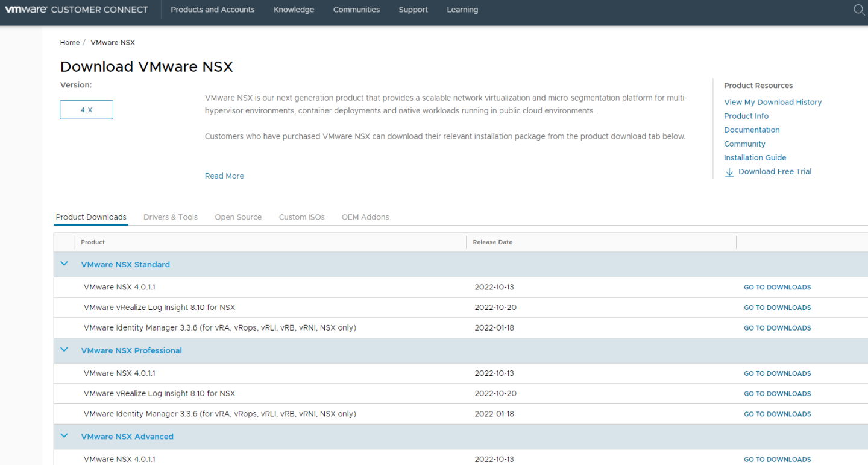Click the search magnifier icon
The image size is (868, 465).
(859, 10)
